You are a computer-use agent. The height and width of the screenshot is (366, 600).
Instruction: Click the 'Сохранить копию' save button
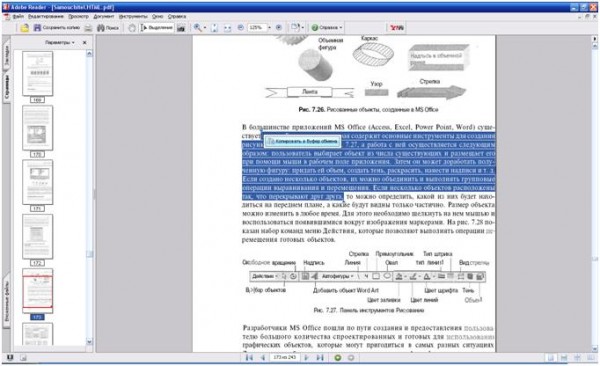57,28
